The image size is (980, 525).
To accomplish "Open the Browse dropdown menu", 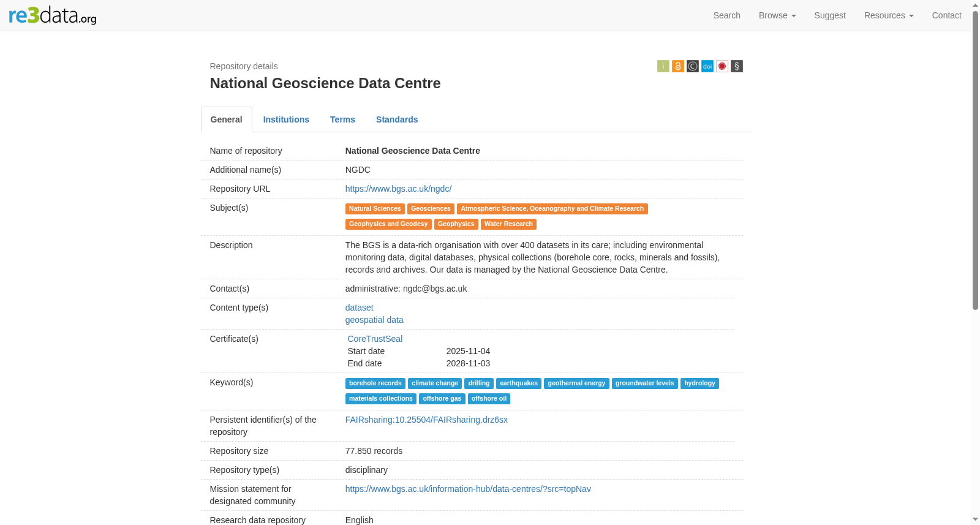I will (777, 15).
